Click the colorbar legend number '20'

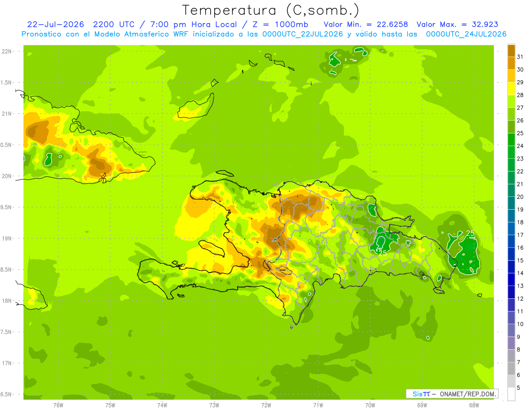tap(521, 197)
